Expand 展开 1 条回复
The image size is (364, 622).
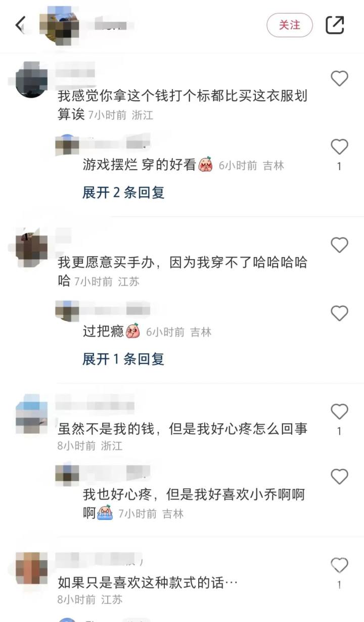coord(123,359)
